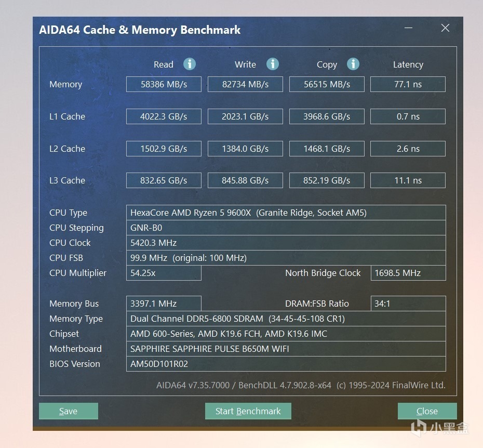Select L3 Cache copy 852.19 GB/s
This screenshot has height=448, width=483.
[x=327, y=180]
